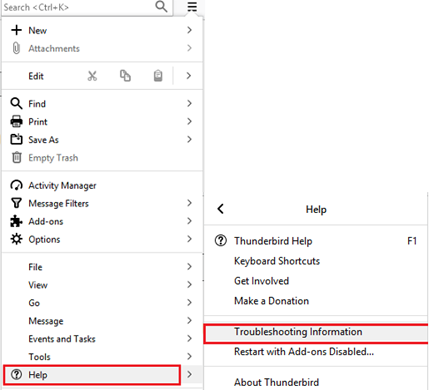Image resolution: width=429 pixels, height=390 pixels.
Task: Click the puzzle piece Add-ons icon
Action: 16,221
